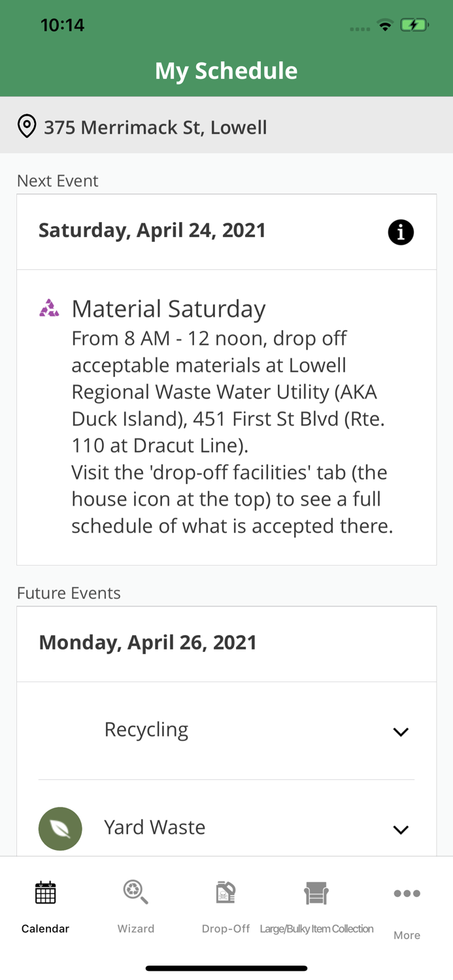This screenshot has width=453, height=980.
Task: Open the Calendar tab icon
Action: (44, 892)
